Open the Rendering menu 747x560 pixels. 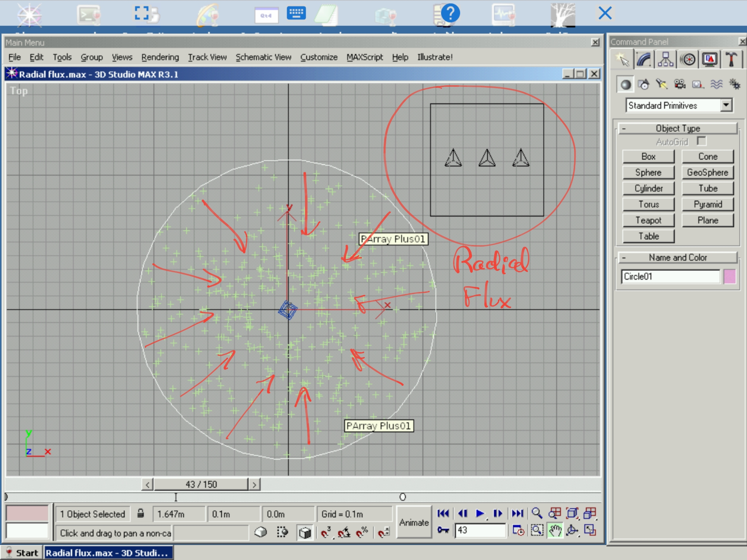click(160, 57)
